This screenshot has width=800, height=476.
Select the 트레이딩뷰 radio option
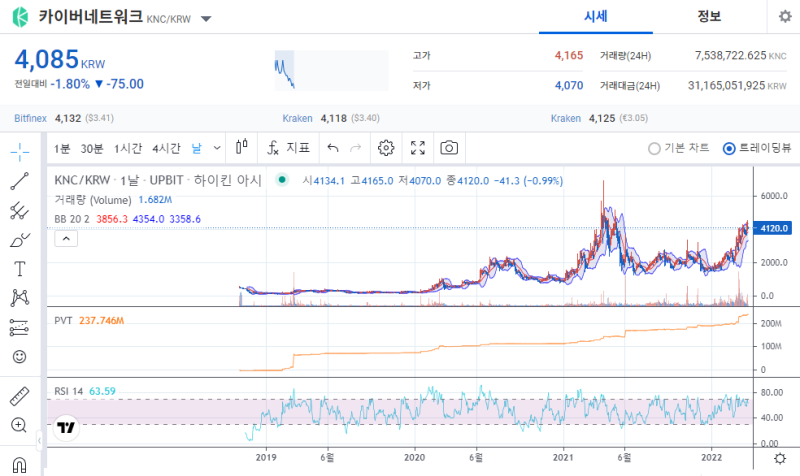tap(757, 148)
